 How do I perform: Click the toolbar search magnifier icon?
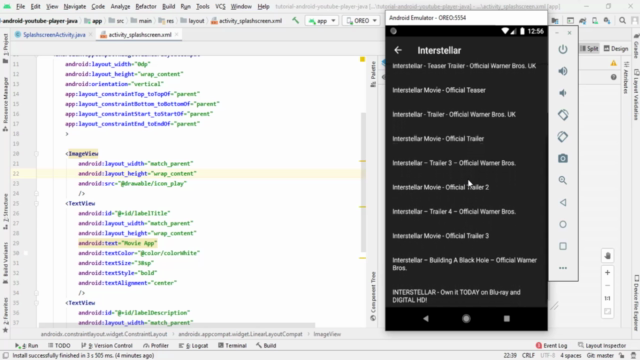click(622, 20)
